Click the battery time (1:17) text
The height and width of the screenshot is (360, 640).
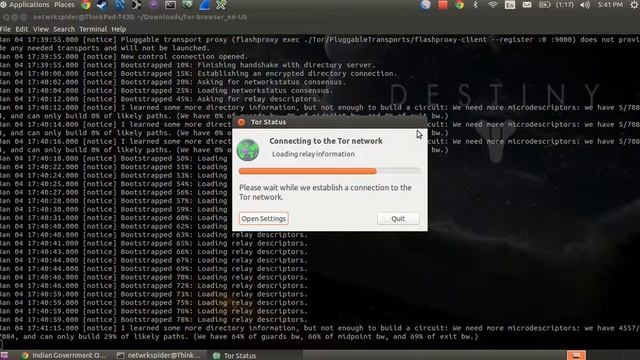tap(565, 5)
